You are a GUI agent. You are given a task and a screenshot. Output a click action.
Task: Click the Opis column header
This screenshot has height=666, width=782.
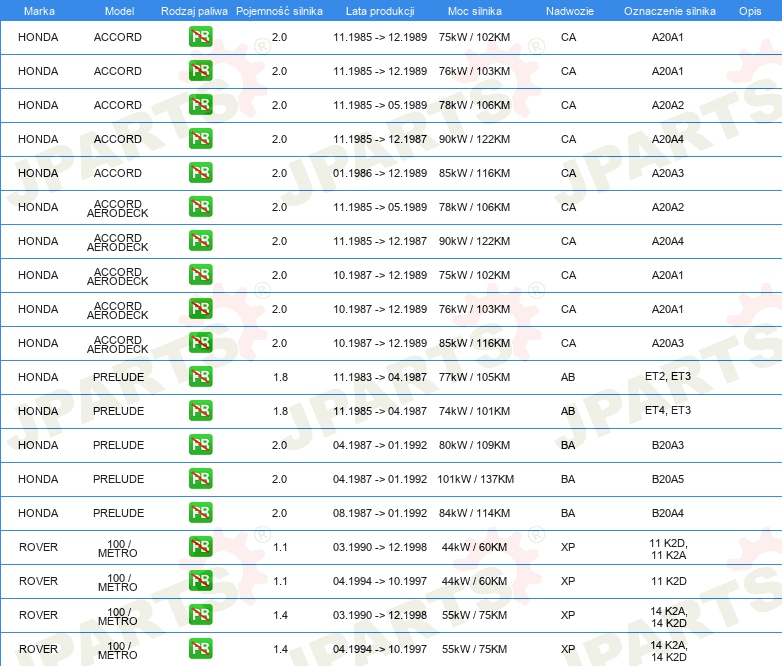[x=750, y=11]
